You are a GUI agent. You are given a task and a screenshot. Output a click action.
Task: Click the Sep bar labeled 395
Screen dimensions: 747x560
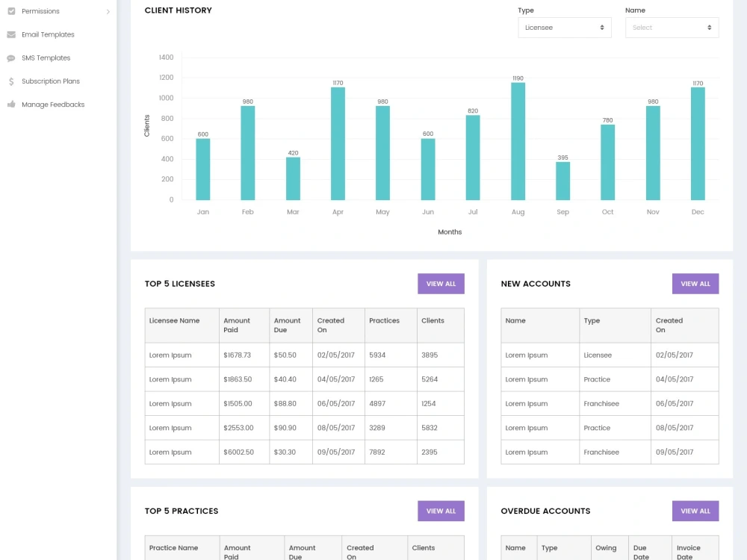[x=562, y=181]
